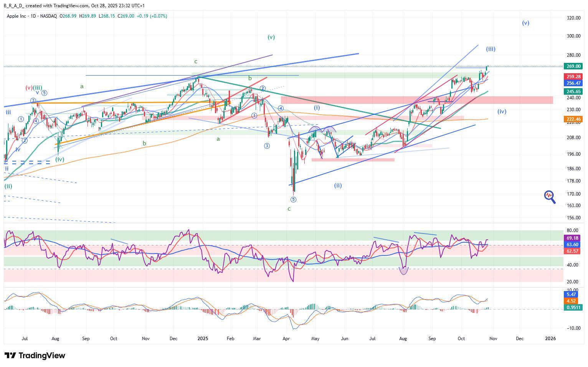Click the blue (ii) label below the April low

point(337,186)
